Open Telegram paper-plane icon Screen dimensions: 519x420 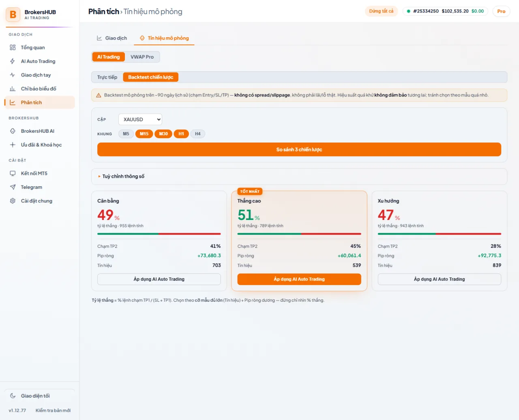13,187
